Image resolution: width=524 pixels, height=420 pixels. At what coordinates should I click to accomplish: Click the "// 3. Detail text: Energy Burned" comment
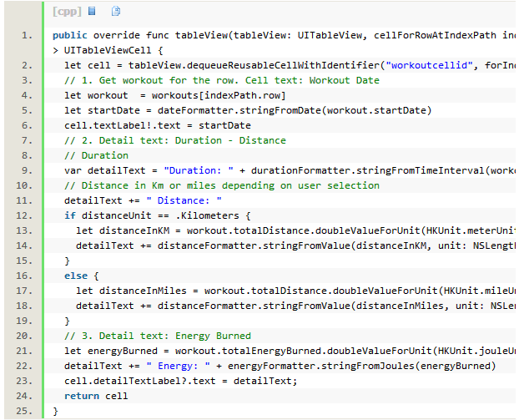(157, 336)
